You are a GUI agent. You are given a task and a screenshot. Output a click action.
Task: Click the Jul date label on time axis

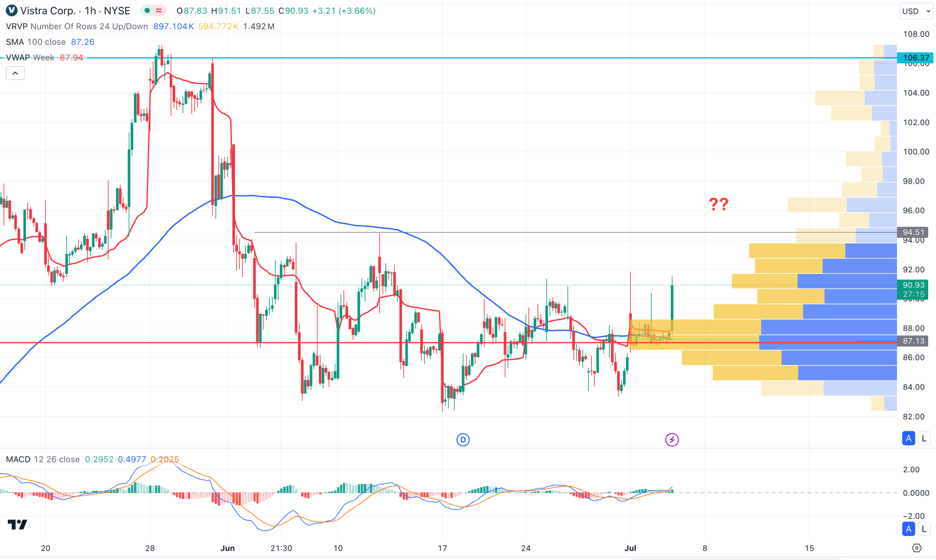(630, 548)
